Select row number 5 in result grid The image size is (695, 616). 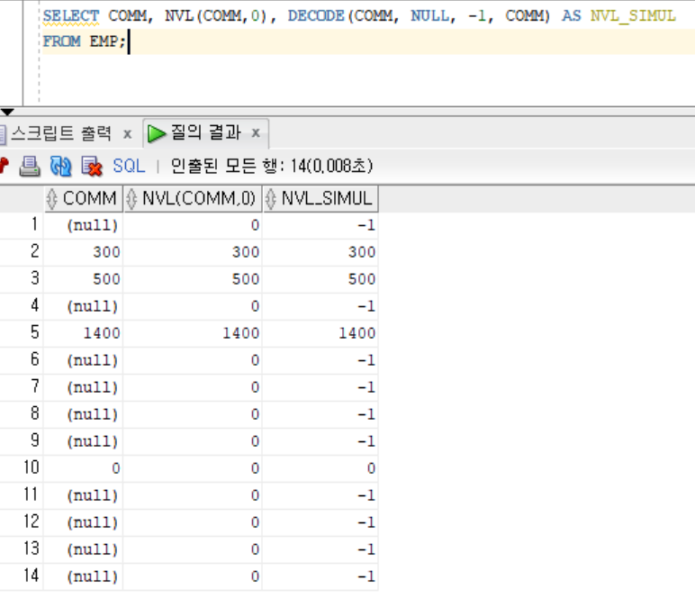coord(32,333)
